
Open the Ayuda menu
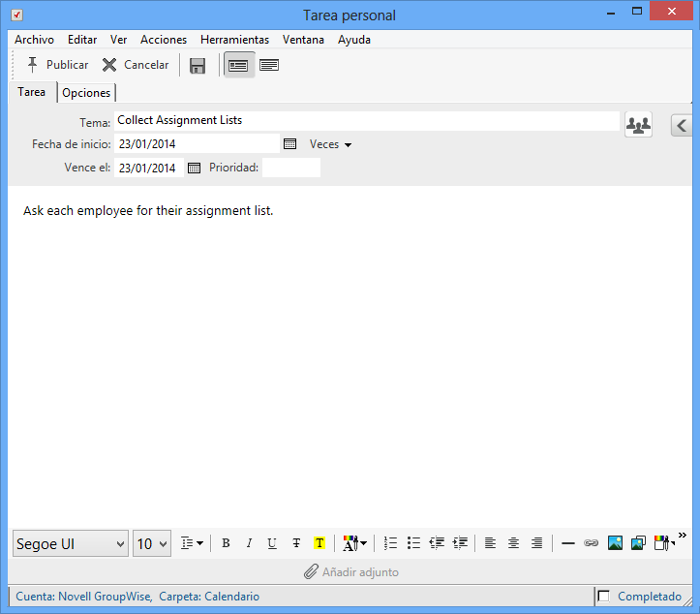[x=354, y=40]
